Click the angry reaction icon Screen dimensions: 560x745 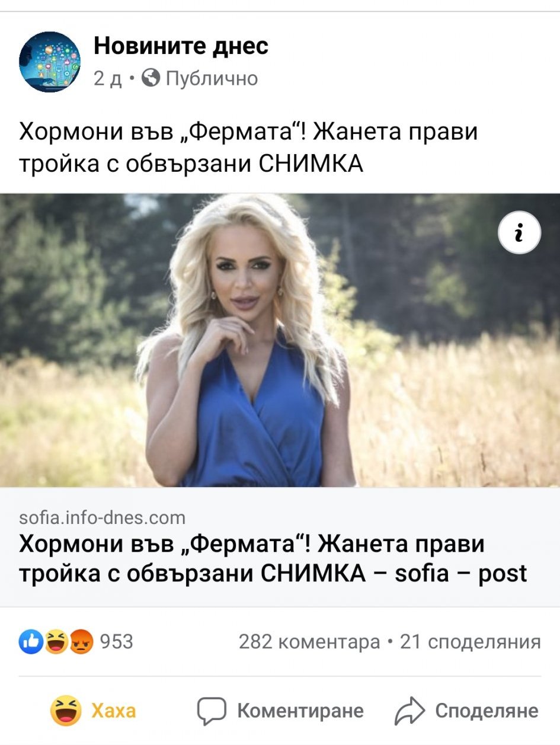click(x=81, y=642)
